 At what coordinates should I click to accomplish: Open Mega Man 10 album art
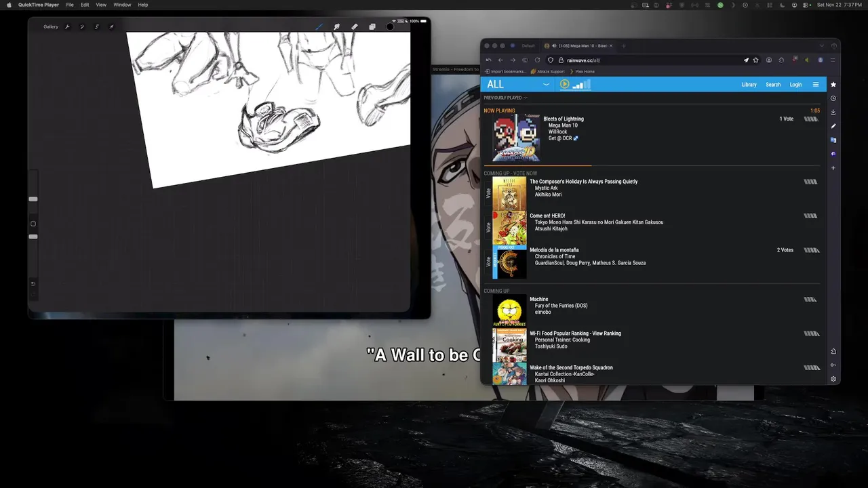(x=516, y=138)
